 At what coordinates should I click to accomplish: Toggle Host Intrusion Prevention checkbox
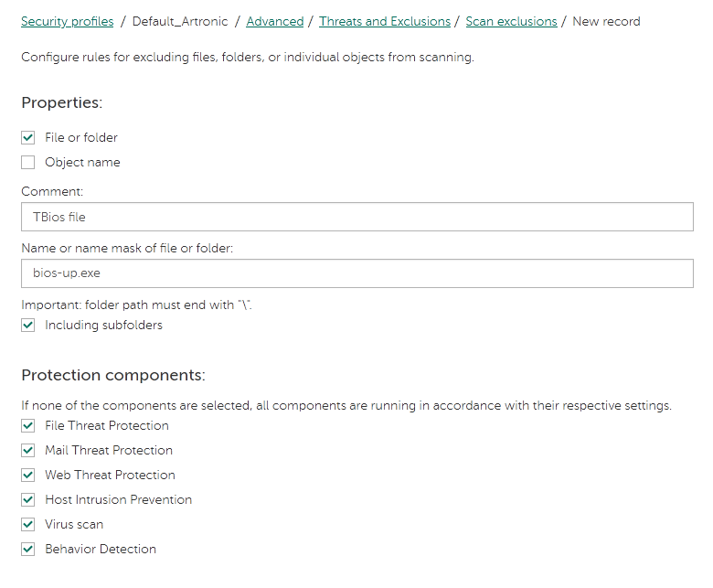click(27, 500)
